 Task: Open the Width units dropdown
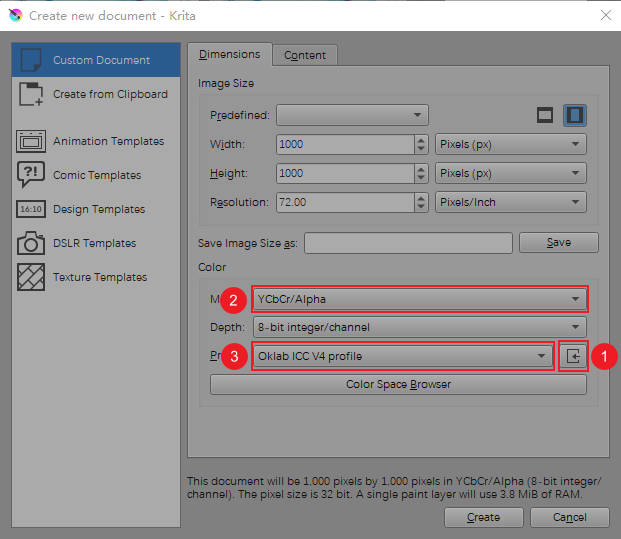point(511,144)
